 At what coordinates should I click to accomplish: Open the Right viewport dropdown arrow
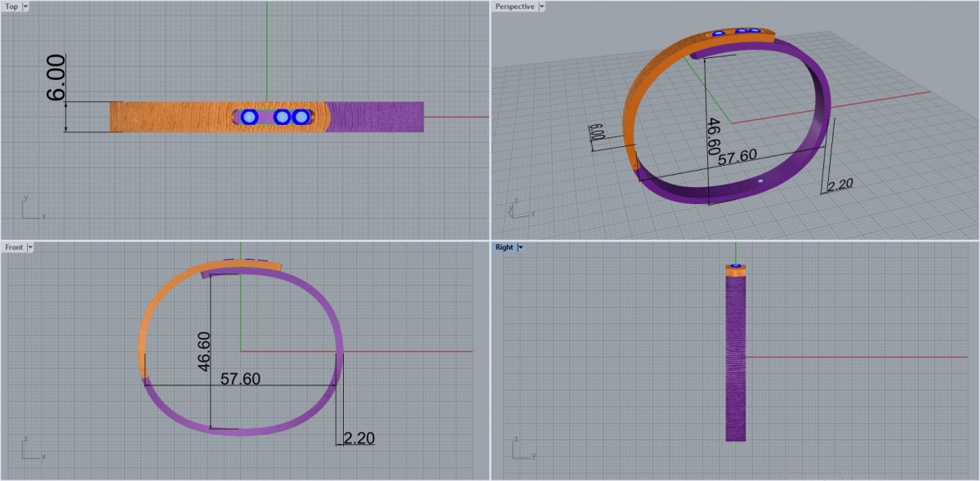coord(520,247)
